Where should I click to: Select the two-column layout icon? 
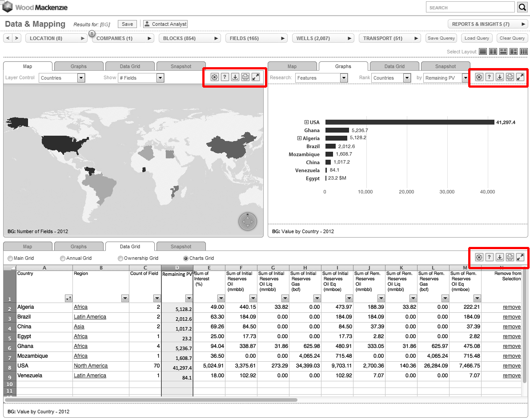493,52
